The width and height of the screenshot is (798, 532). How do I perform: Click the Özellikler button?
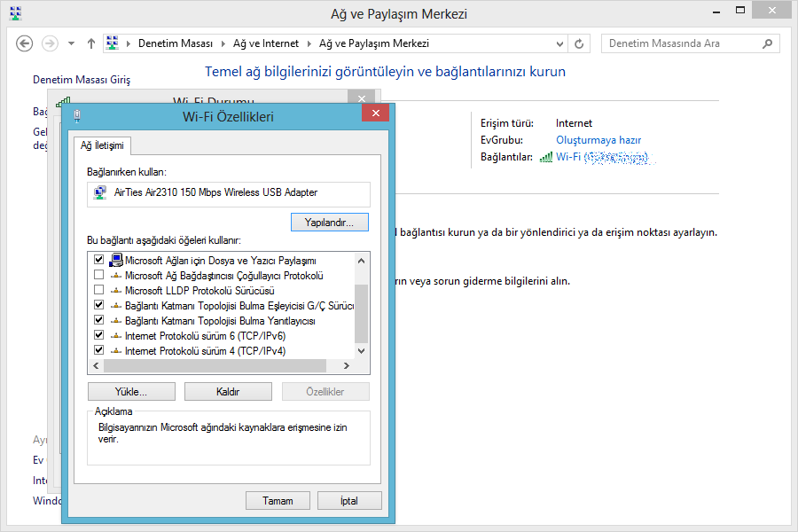325,392
